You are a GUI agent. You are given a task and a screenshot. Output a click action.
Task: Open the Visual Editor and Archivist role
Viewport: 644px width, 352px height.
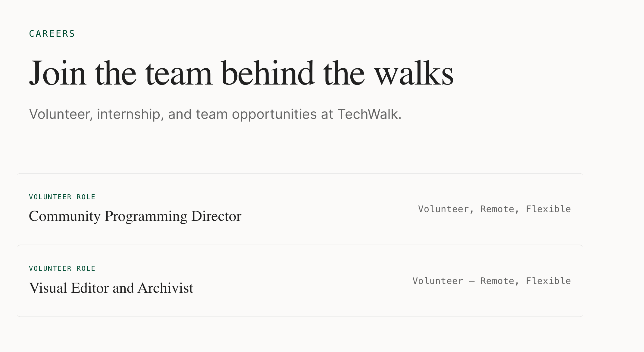click(x=111, y=288)
